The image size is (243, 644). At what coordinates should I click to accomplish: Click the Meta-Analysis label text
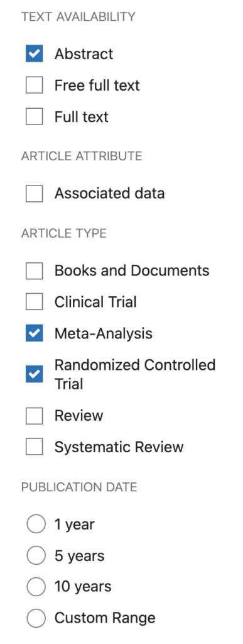coord(103,333)
